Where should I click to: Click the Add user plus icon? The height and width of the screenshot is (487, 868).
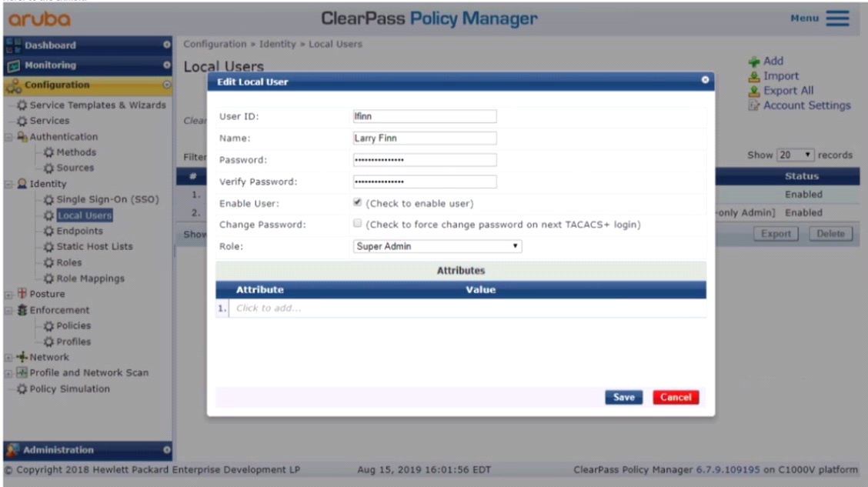(x=754, y=62)
